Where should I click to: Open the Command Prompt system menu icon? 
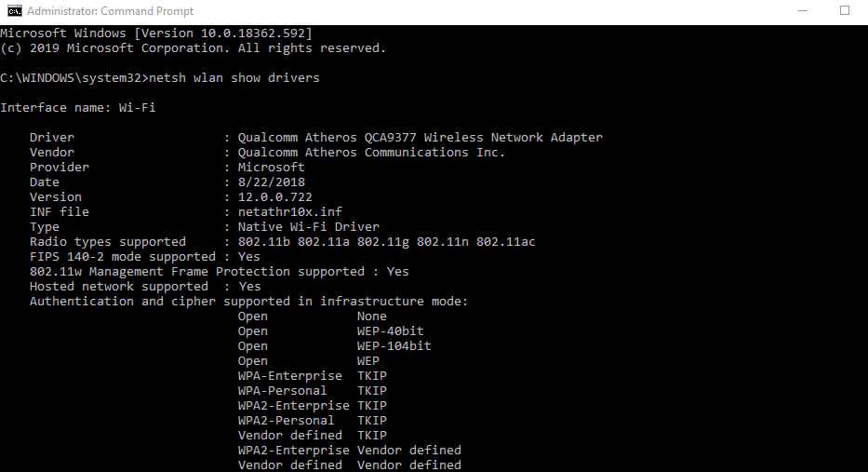click(14, 11)
